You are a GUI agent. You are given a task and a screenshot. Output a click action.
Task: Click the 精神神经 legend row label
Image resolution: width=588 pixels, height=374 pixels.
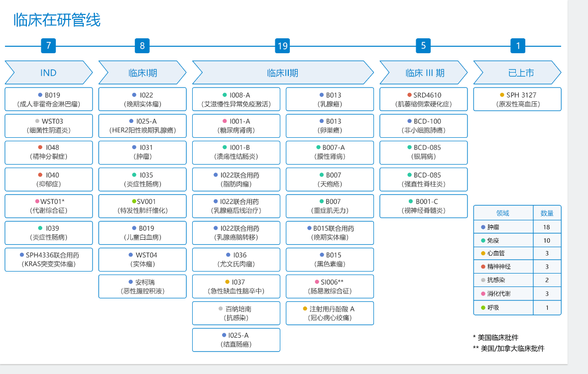click(x=499, y=267)
